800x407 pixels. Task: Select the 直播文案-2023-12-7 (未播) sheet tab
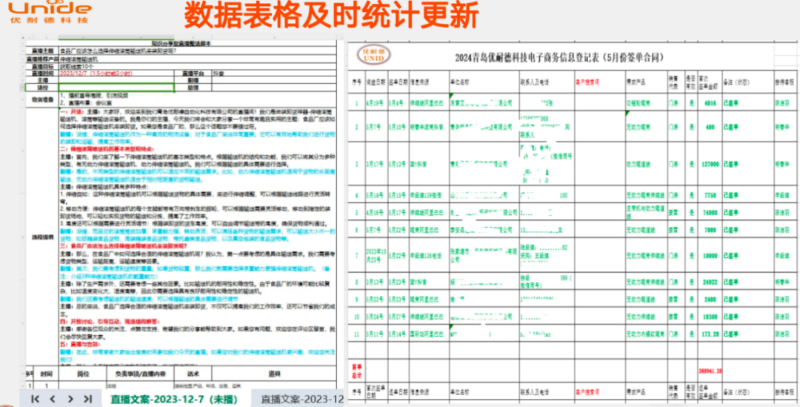tap(174, 399)
